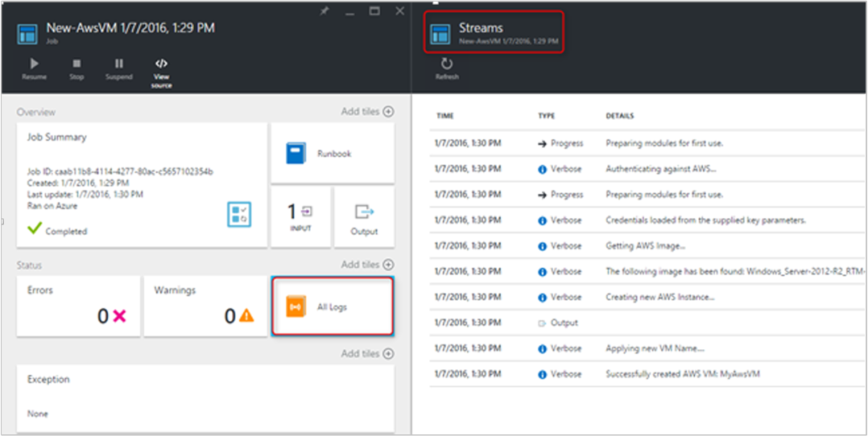Screen dimensions: 868x436
Task: Select Creating new AWS Instance row
Action: point(648,297)
